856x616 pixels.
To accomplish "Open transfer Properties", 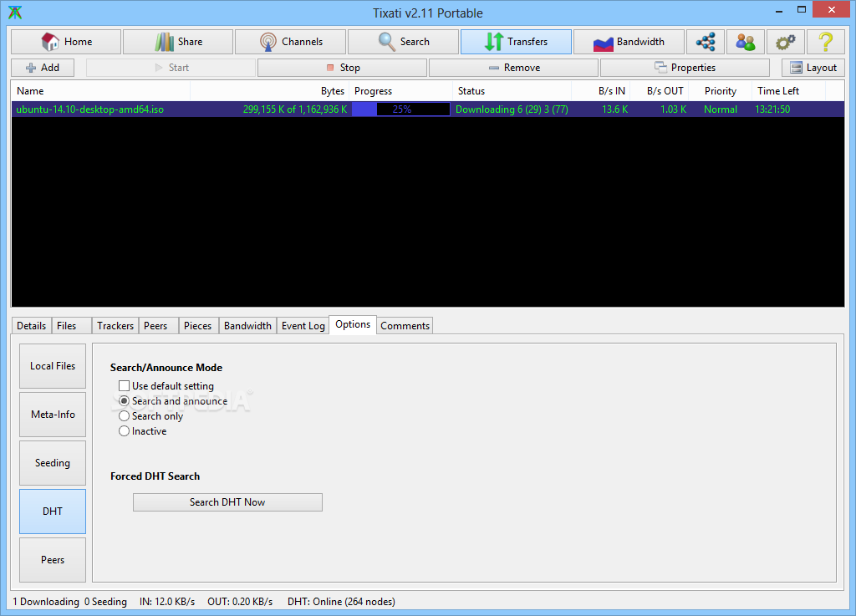I will 685,68.
